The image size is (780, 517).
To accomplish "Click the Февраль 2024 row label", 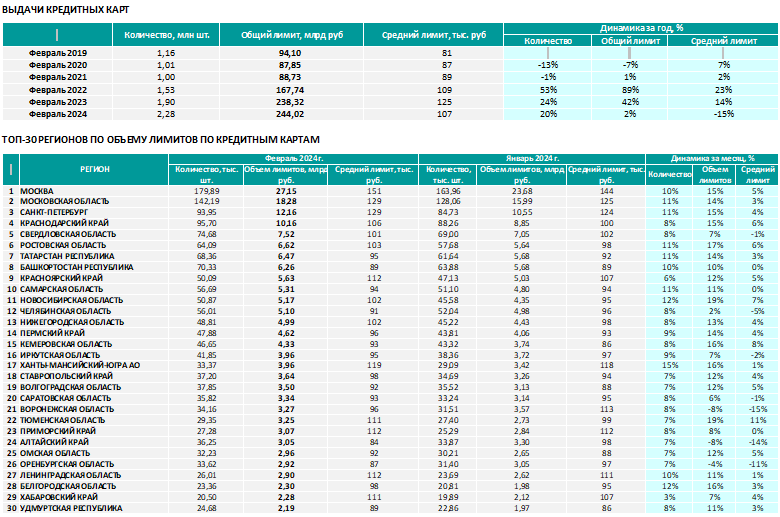I will point(58,114).
